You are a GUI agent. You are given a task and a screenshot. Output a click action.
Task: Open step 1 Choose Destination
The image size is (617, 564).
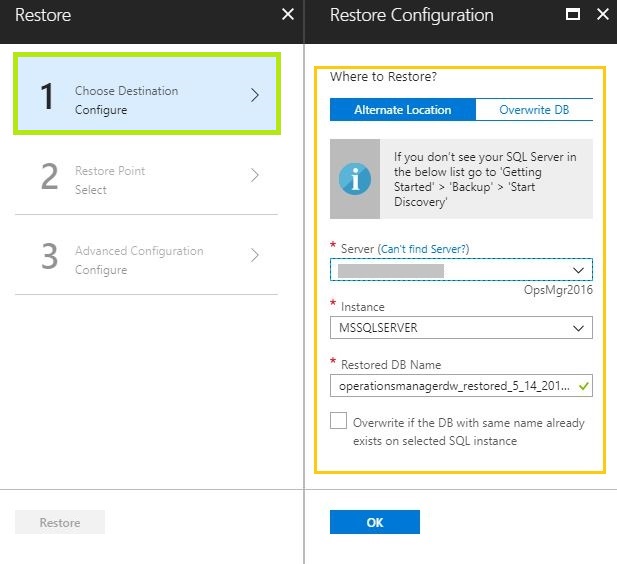147,94
